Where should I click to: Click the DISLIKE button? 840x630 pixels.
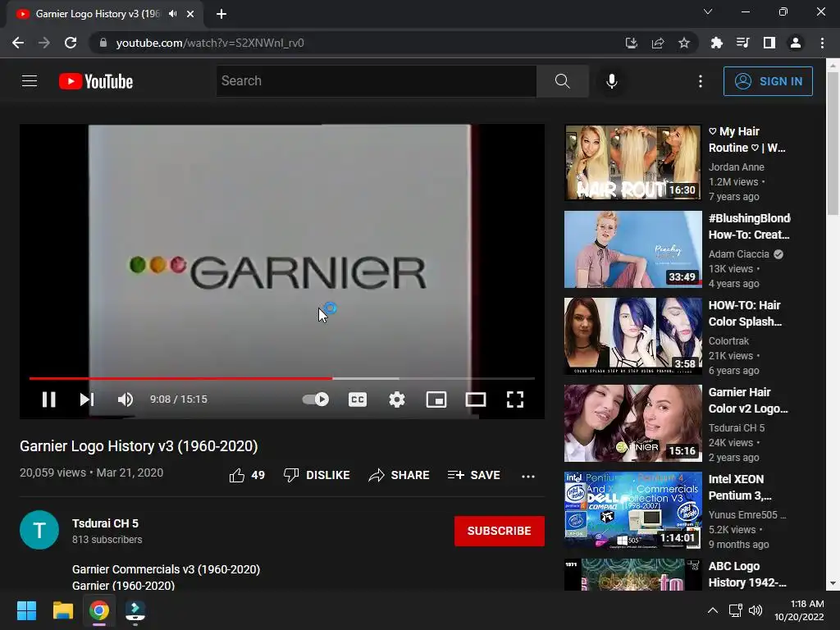click(x=317, y=475)
